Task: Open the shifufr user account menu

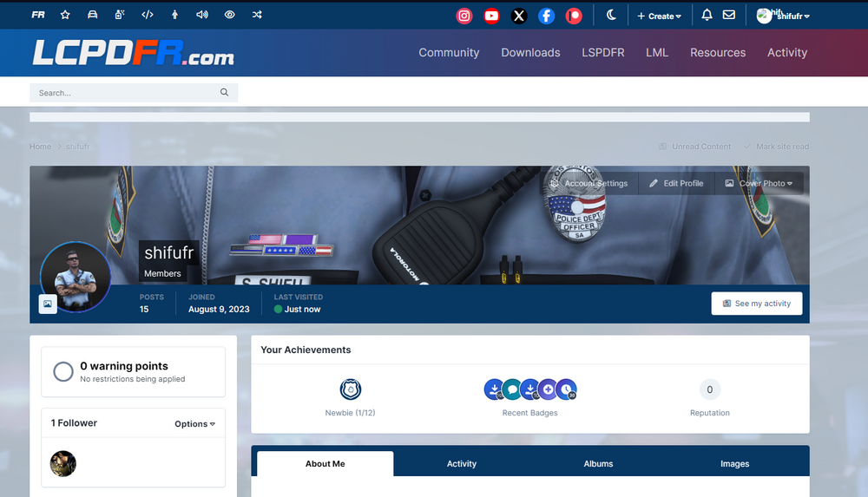Action: (x=783, y=16)
